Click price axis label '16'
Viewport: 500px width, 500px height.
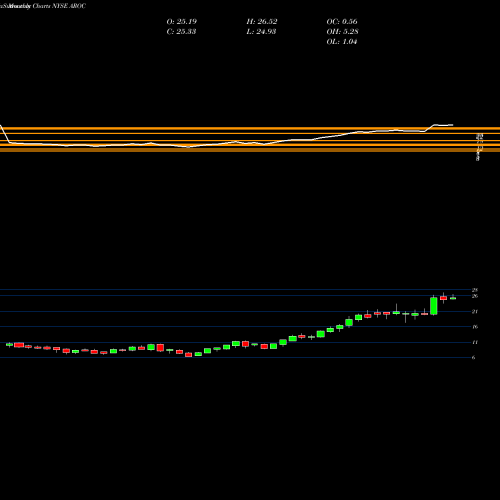pyautogui.click(x=475, y=327)
